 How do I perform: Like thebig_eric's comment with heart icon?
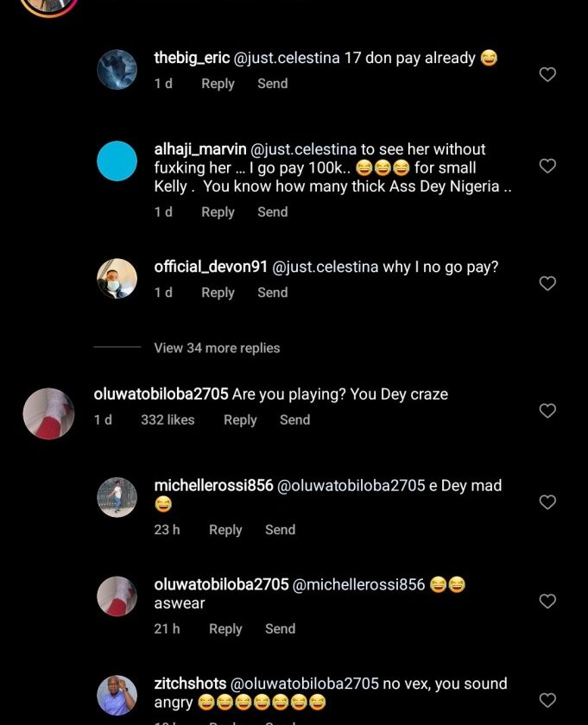click(547, 75)
